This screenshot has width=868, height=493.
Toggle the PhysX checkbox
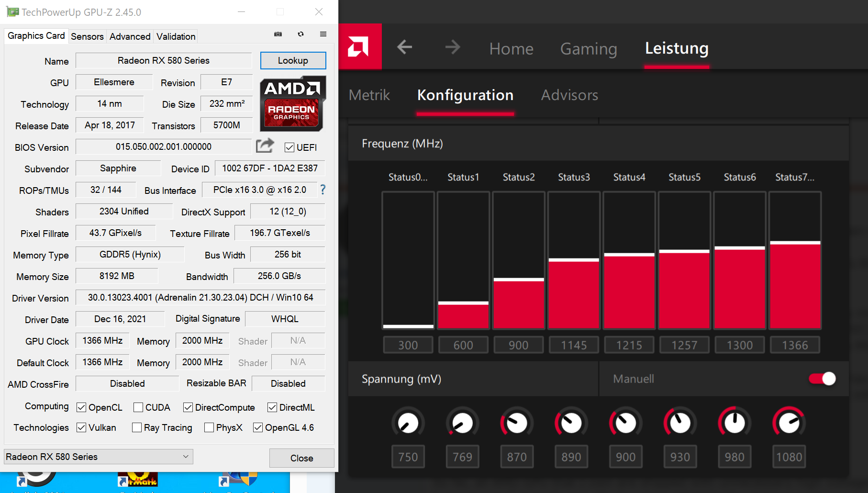click(x=209, y=427)
